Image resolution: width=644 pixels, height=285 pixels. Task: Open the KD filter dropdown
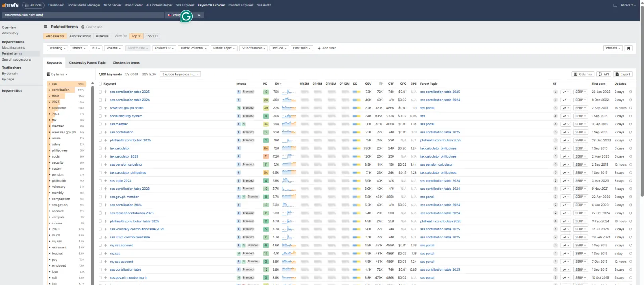[96, 48]
